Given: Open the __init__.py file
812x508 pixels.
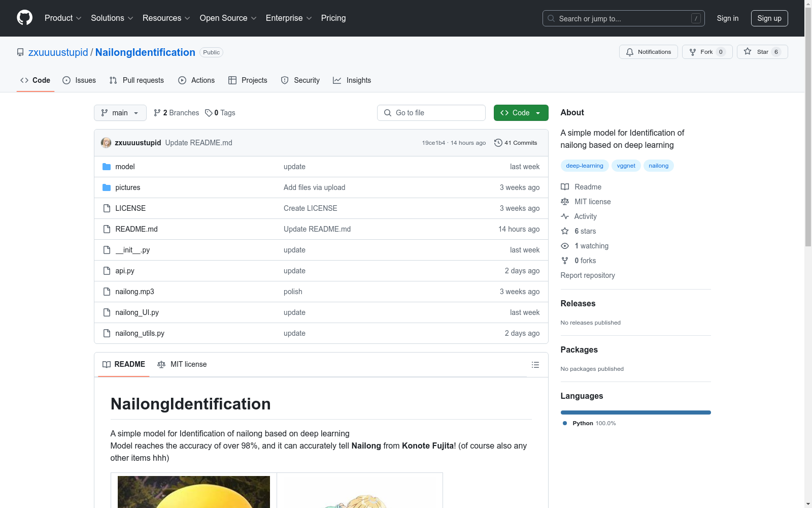Looking at the screenshot, I should coord(132,250).
